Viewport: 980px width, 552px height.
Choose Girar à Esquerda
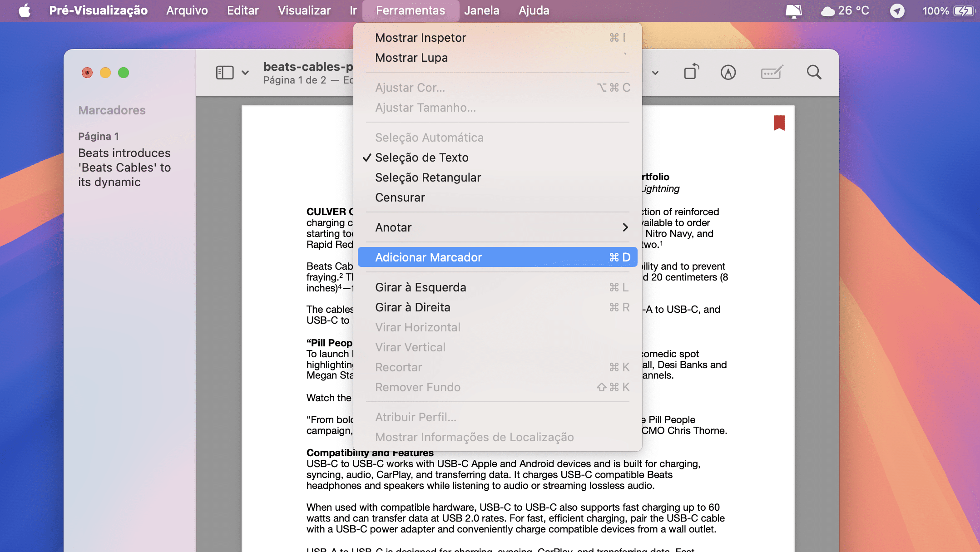(x=498, y=287)
